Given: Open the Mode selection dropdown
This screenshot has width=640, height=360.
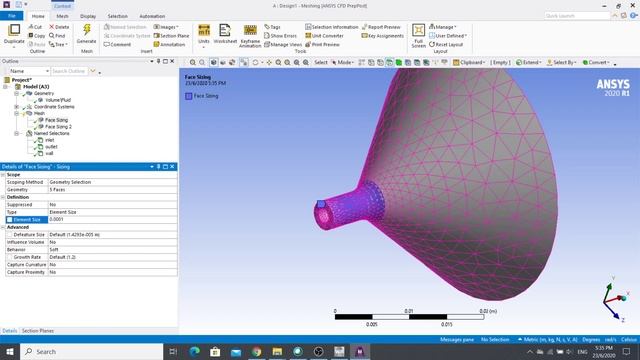Looking at the screenshot, I should (x=342, y=62).
